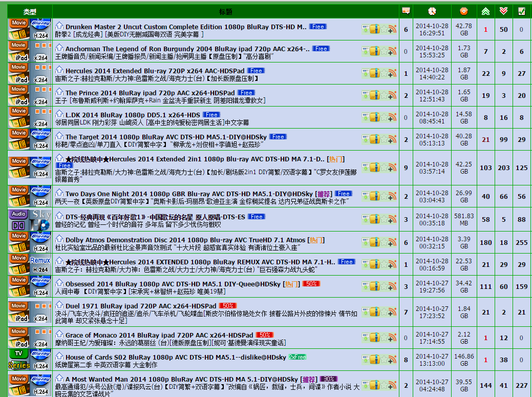Click 50% tag on Obsessed 2014
Viewport: 532px width, 397px height.
(x=311, y=284)
